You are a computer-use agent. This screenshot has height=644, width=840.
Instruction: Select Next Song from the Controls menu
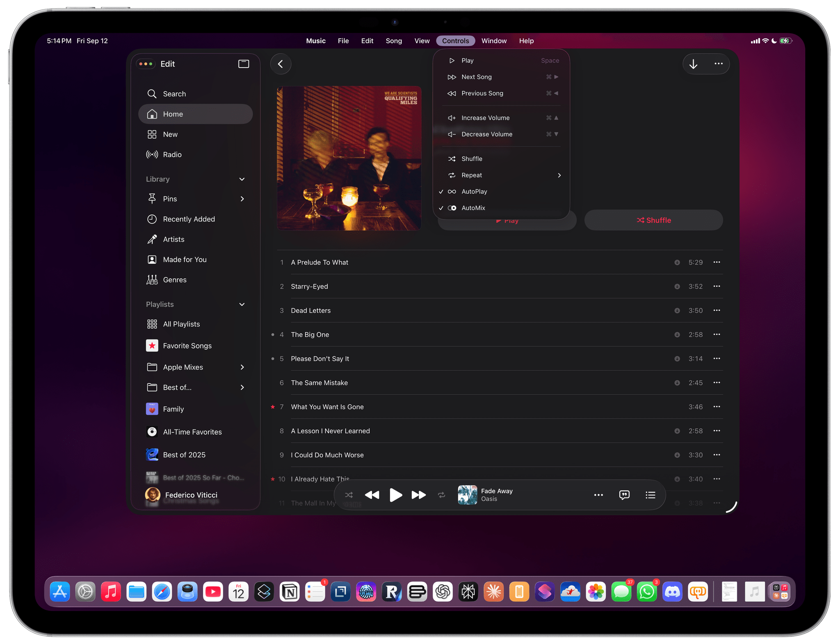pyautogui.click(x=476, y=77)
